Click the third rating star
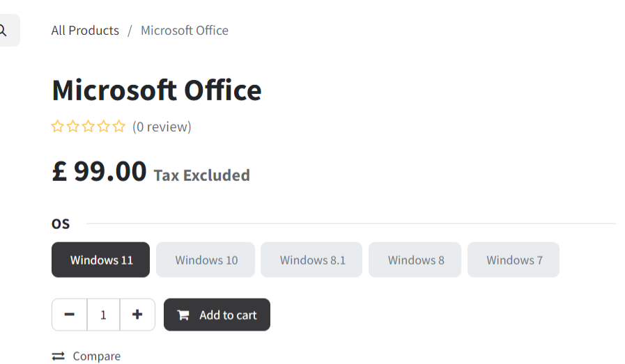This screenshot has width=625, height=364. (x=88, y=127)
